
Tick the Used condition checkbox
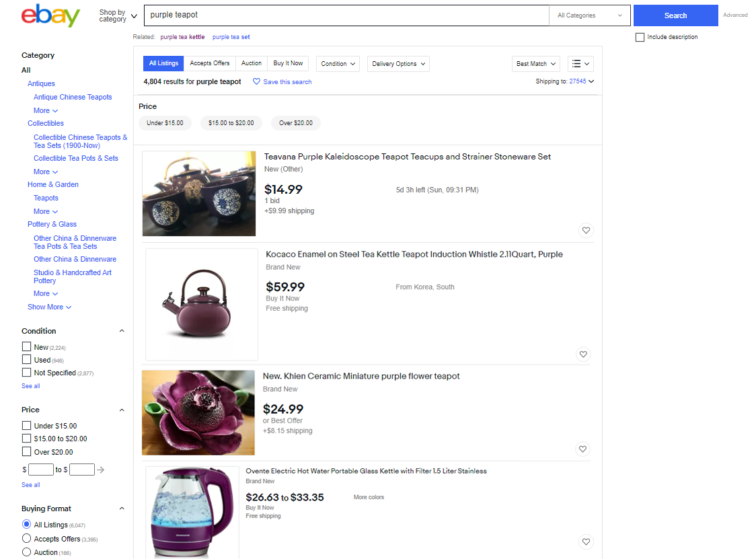26,359
